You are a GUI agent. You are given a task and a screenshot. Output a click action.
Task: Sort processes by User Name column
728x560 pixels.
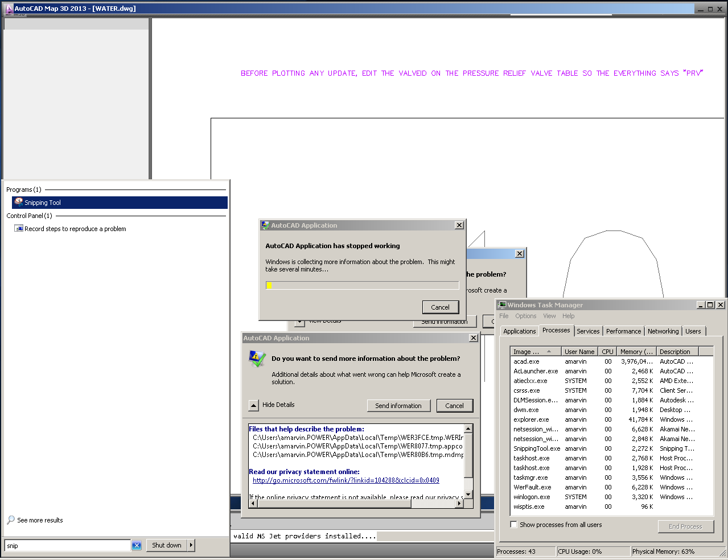coord(579,352)
